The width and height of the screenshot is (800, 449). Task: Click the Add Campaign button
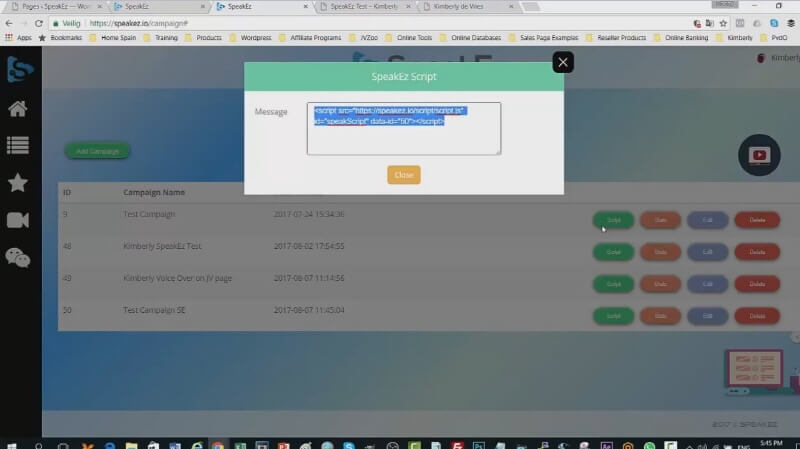(97, 151)
